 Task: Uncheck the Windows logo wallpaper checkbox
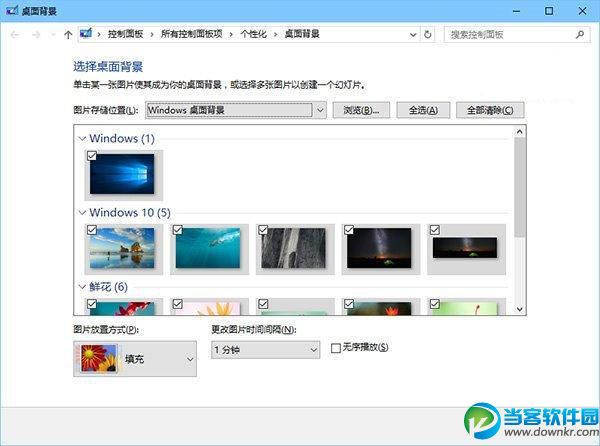tap(92, 156)
